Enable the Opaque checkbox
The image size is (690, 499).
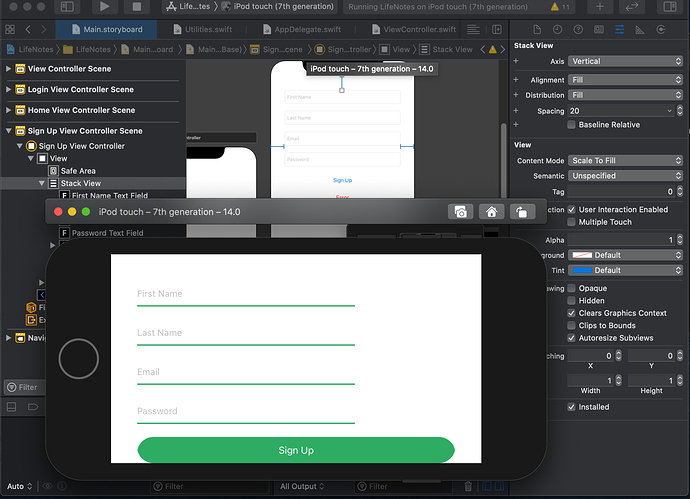coord(571,288)
